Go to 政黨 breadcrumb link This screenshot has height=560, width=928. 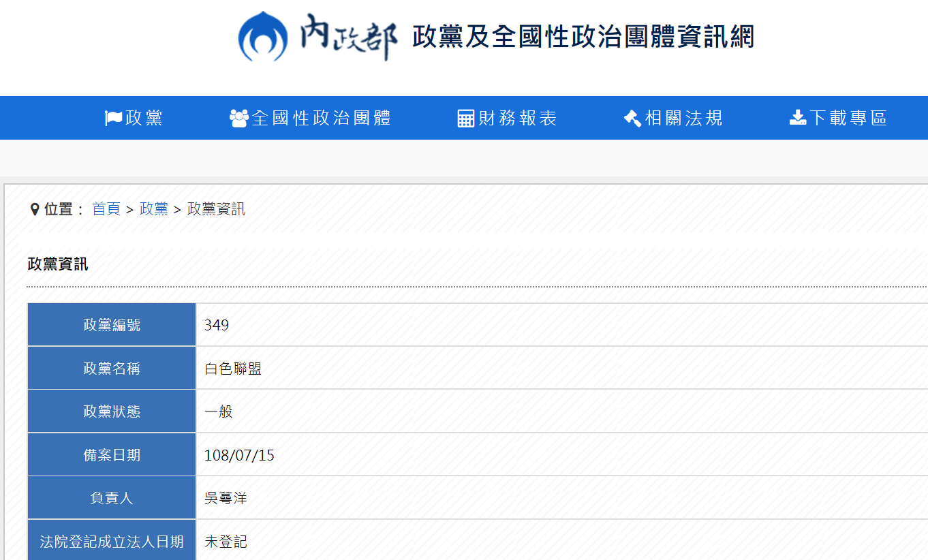pyautogui.click(x=154, y=209)
